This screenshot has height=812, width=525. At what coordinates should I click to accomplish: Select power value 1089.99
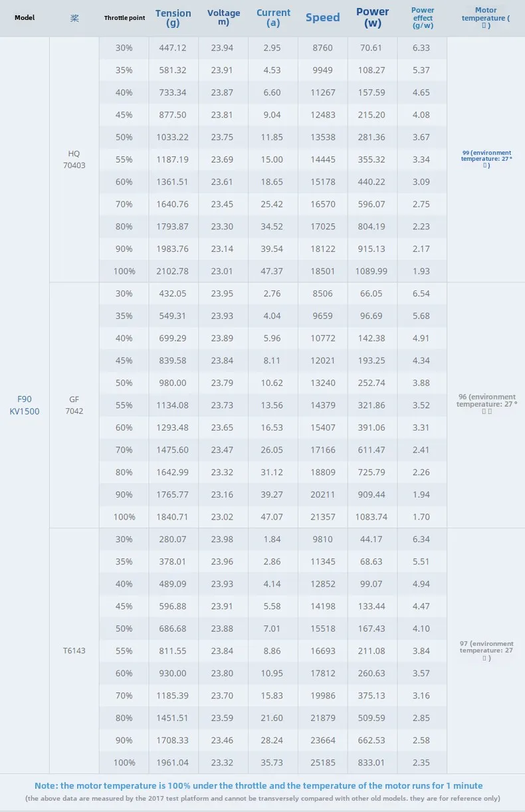(x=372, y=271)
